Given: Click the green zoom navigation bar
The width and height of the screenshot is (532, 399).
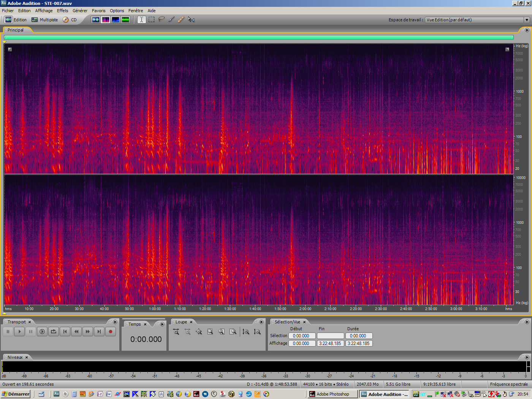Looking at the screenshot, I should tap(258, 37).
